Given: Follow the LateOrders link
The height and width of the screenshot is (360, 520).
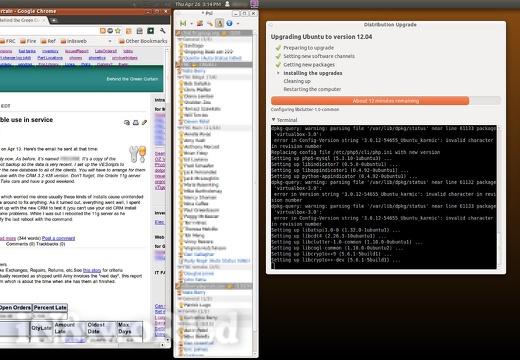Looking at the screenshot, I should pos(106,51).
